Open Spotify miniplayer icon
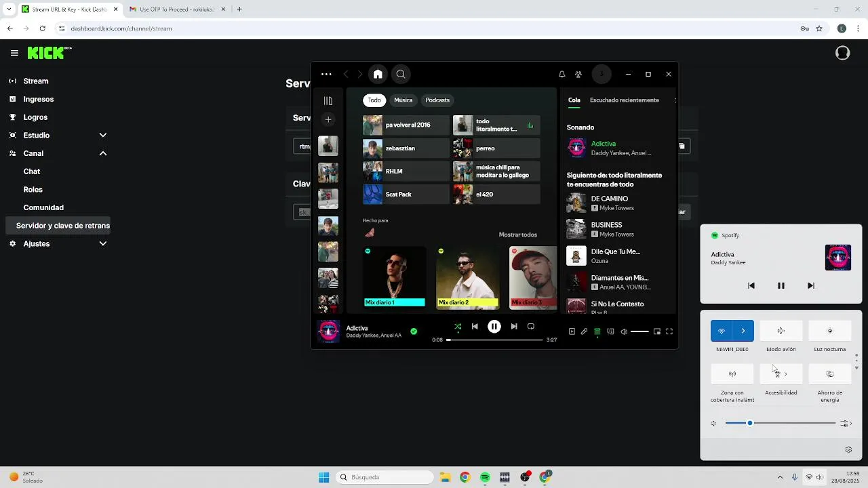868x488 pixels. pos(656,331)
